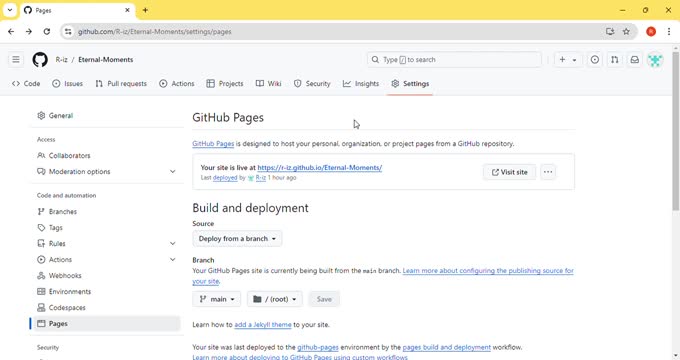
Task: Open global Issues icon in header
Action: [x=595, y=59]
